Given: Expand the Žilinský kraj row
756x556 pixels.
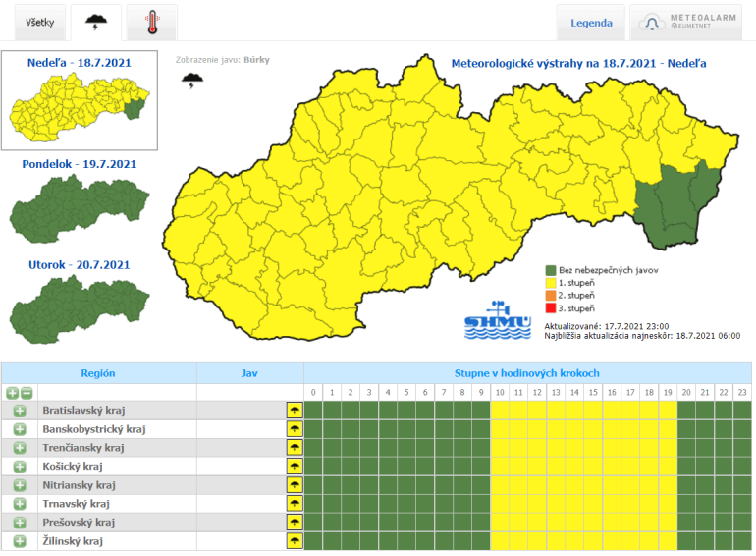Looking at the screenshot, I should 20,541.
